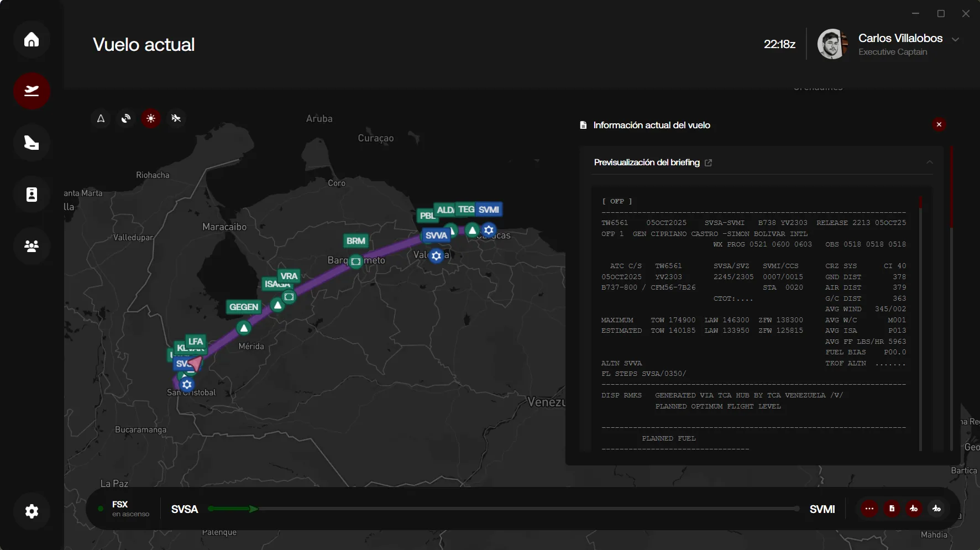Click the SVSA to SVMI flight progress bar
This screenshot has width=980, height=550.
click(x=503, y=509)
